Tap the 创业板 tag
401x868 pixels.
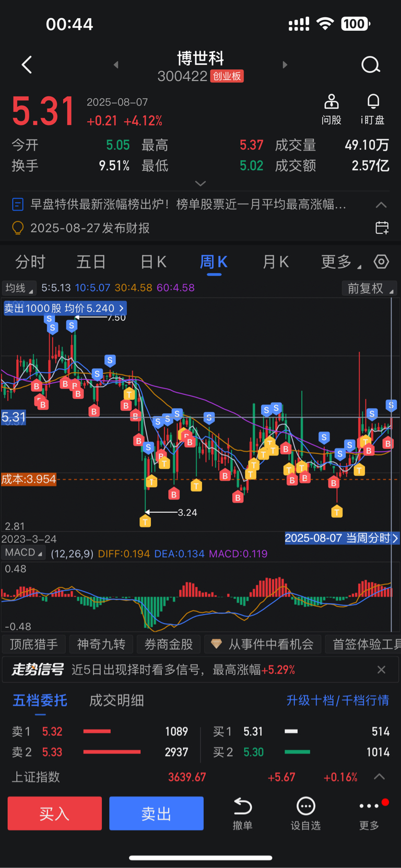coord(227,76)
